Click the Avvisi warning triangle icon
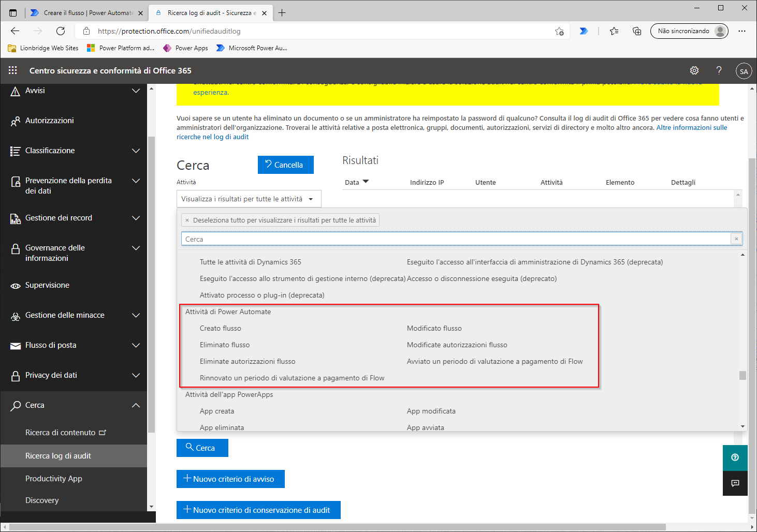Screen dimensions: 757x532 point(16,91)
